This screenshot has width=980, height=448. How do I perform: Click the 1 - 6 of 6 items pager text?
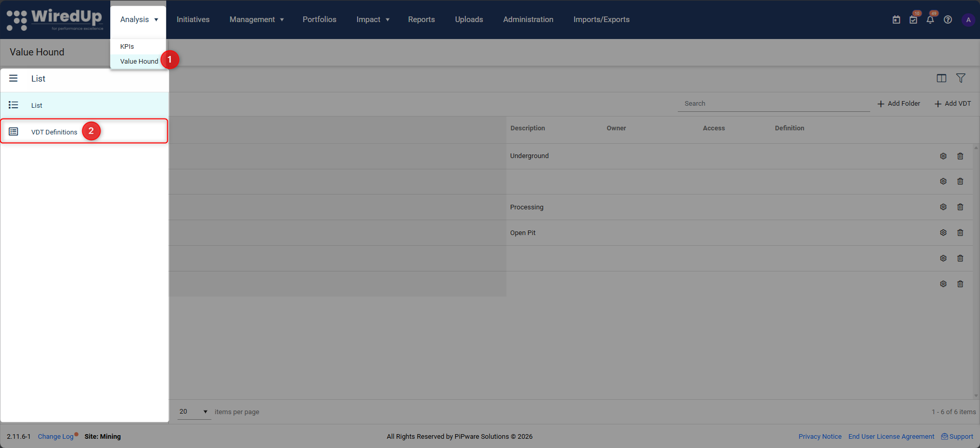(954, 412)
